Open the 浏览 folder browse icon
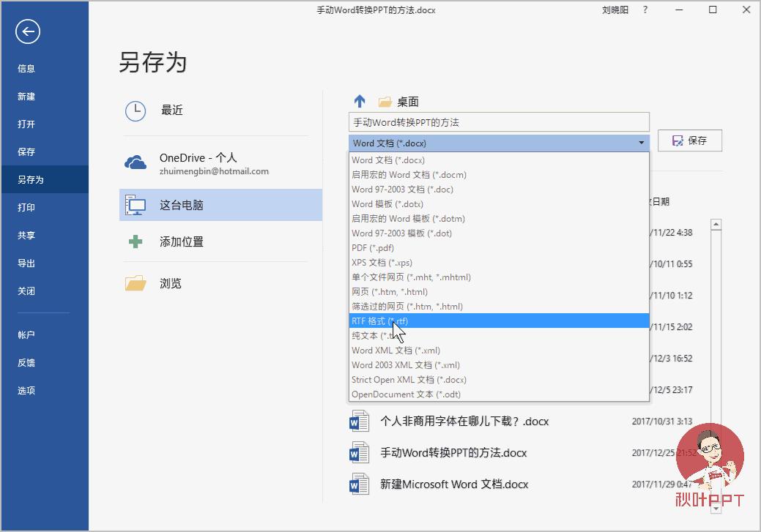761x532 pixels. [x=136, y=283]
